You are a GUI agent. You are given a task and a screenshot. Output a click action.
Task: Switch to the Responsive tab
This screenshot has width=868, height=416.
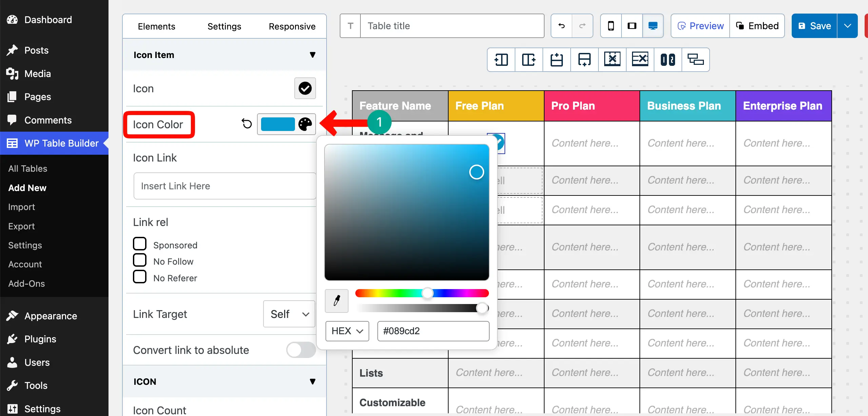coord(292,26)
